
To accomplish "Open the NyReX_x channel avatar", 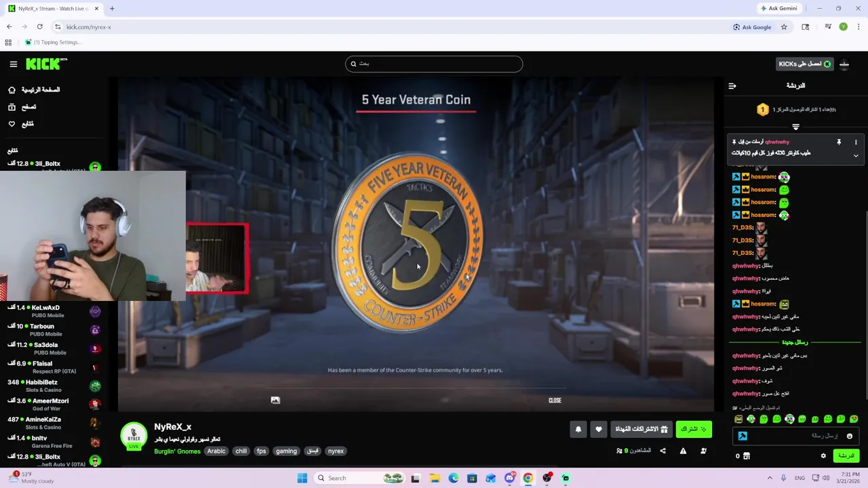I will pyautogui.click(x=134, y=436).
